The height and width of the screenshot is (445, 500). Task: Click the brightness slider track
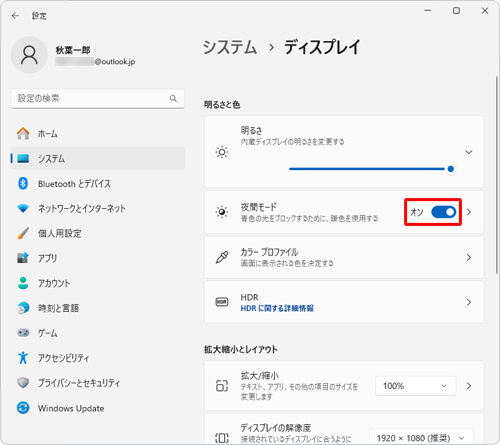click(367, 169)
